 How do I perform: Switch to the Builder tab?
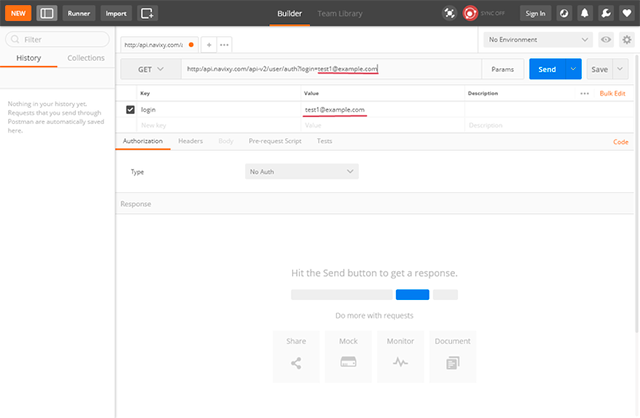289,13
